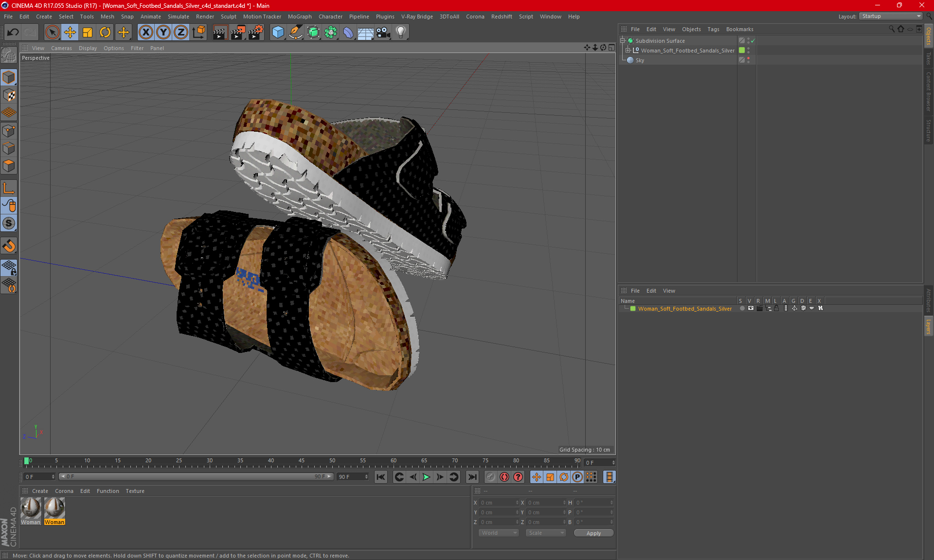This screenshot has width=934, height=560.
Task: Select the highlighted second Woman material
Action: [x=54, y=511]
